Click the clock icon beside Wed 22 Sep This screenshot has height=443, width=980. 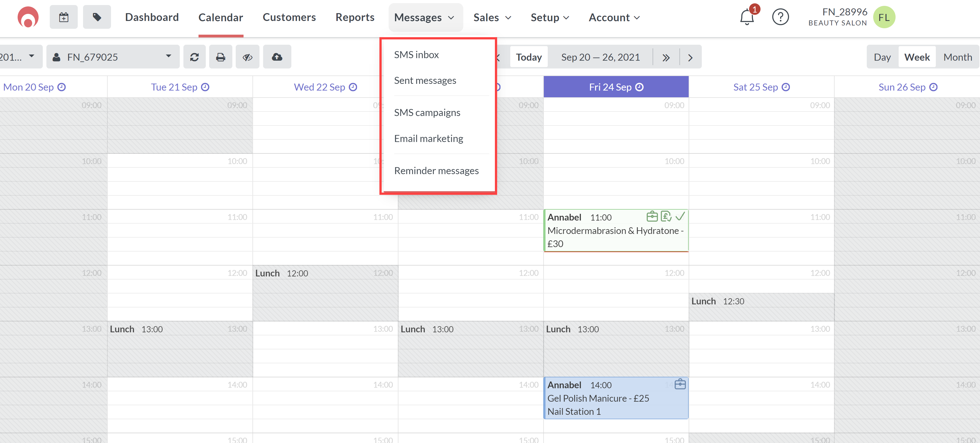point(353,87)
